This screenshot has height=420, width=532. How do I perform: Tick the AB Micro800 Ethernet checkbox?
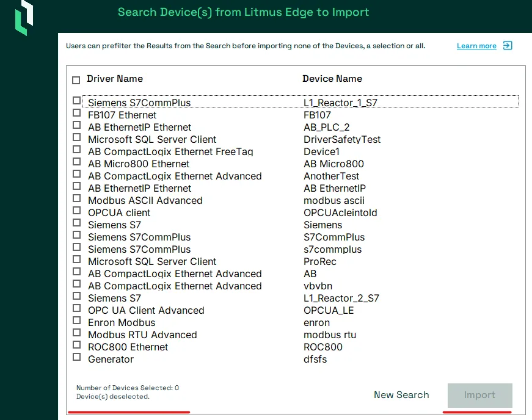tap(77, 162)
